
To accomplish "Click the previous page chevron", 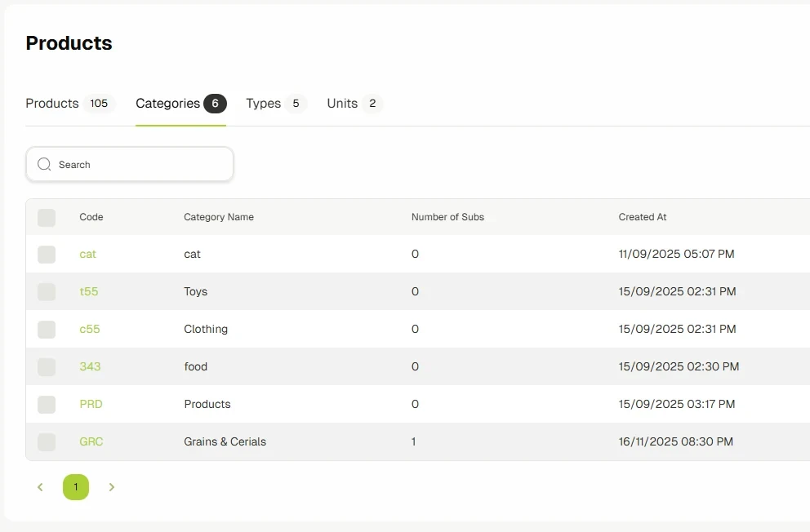I will click(40, 486).
